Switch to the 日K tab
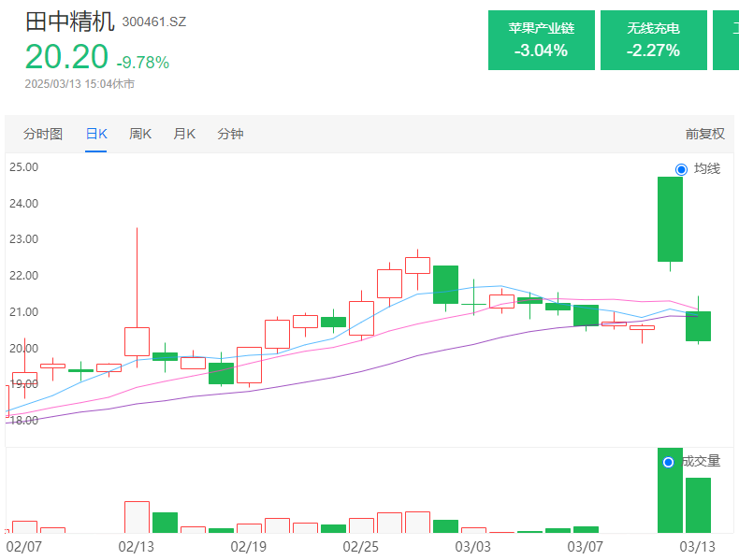Viewport: 739px width, 560px height. (96, 134)
